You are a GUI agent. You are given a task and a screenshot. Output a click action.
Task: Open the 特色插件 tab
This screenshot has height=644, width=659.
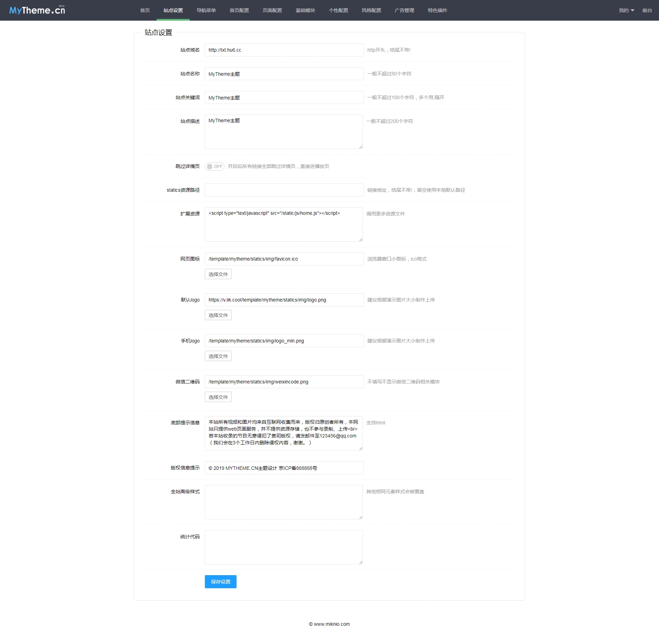[437, 10]
